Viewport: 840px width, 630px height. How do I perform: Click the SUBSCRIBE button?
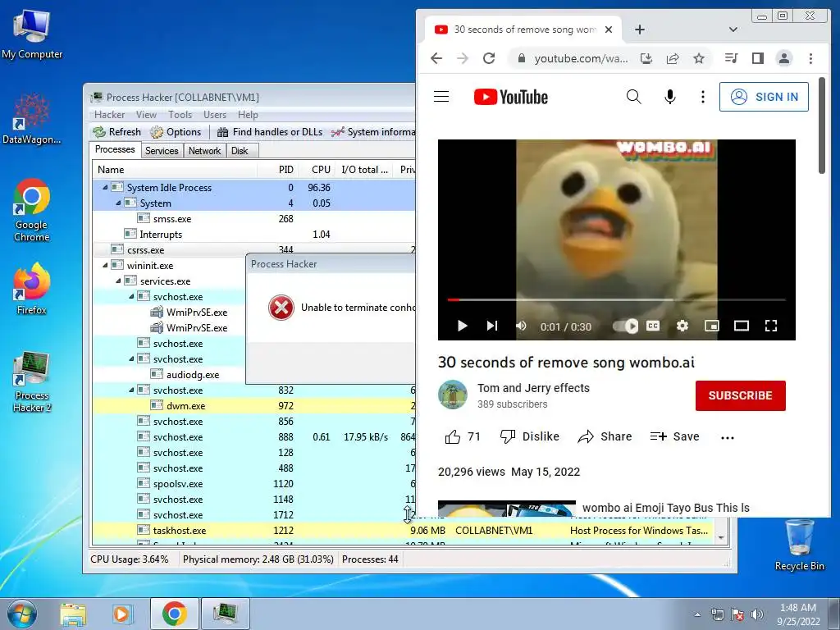tap(741, 395)
